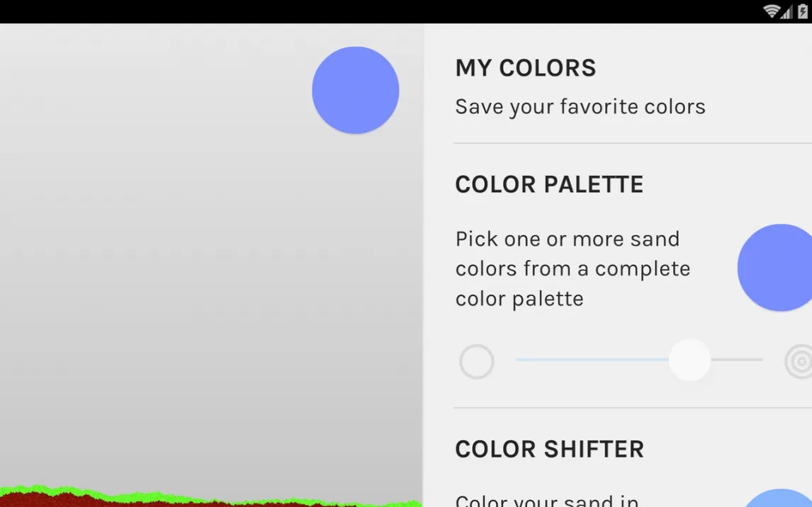Tap the Wi-Fi status bar icon
Image resolution: width=812 pixels, height=507 pixels.
771,11
